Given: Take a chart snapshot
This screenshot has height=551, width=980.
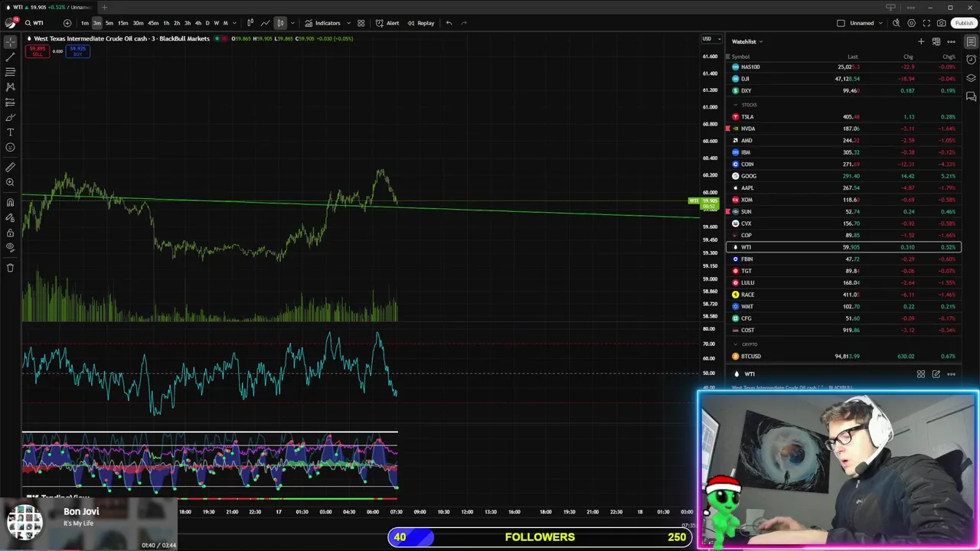Looking at the screenshot, I should [x=941, y=23].
